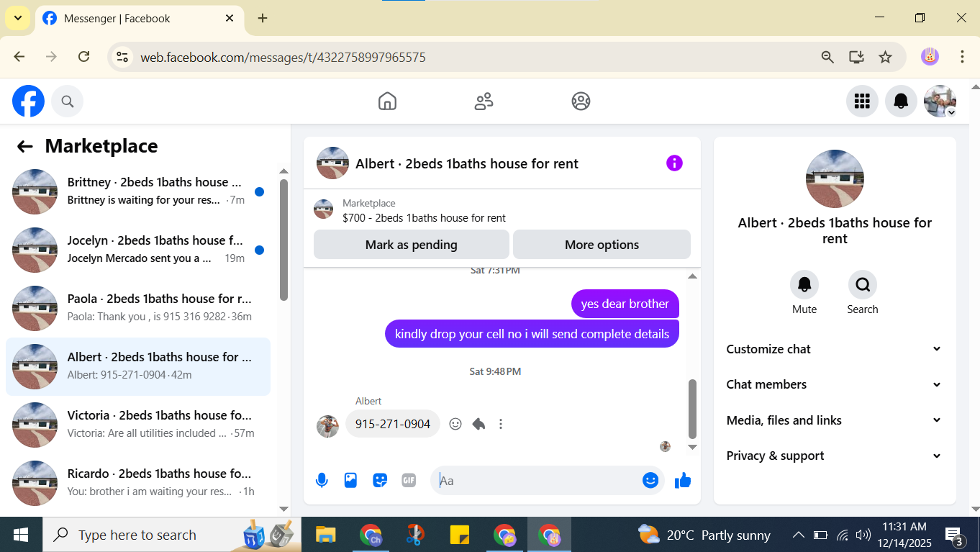The height and width of the screenshot is (552, 980).
Task: Show hidden system tray icons
Action: [798, 535]
